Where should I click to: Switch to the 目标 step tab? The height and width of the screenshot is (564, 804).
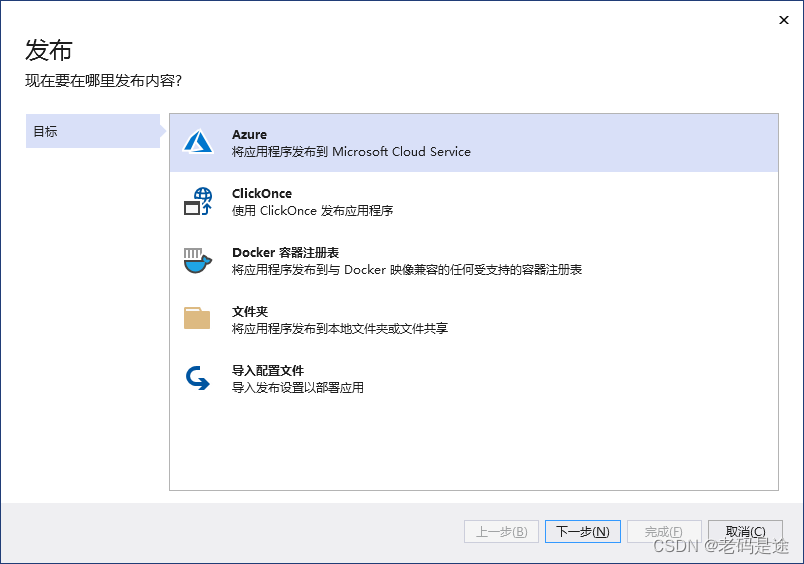tap(92, 131)
